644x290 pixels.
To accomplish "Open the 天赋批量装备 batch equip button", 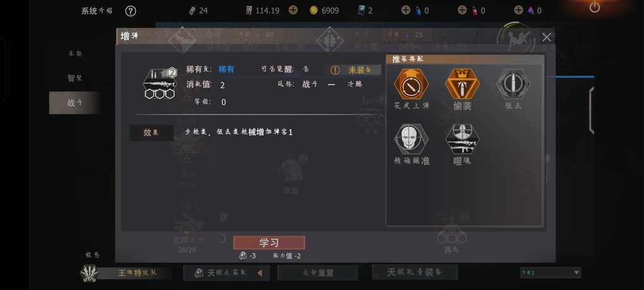I will 415,272.
